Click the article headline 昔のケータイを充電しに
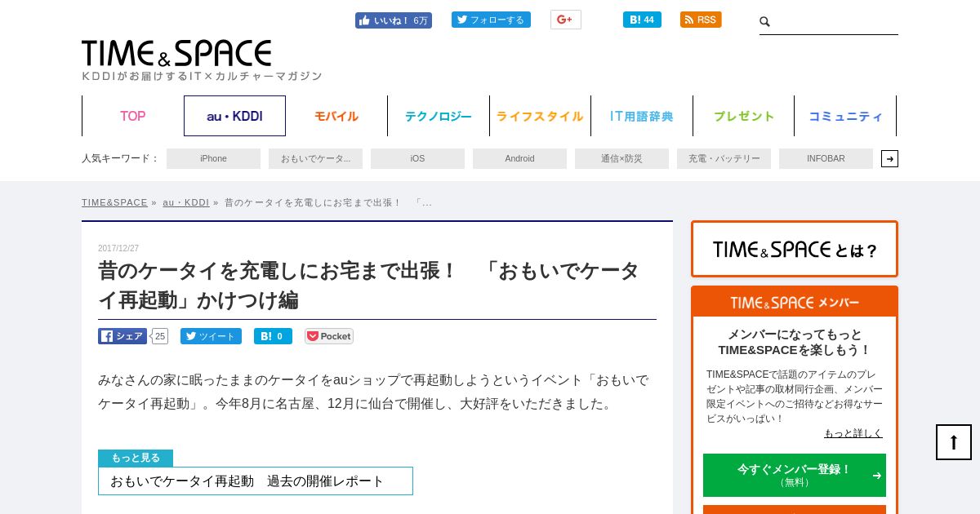980x514 pixels. [x=369, y=286]
